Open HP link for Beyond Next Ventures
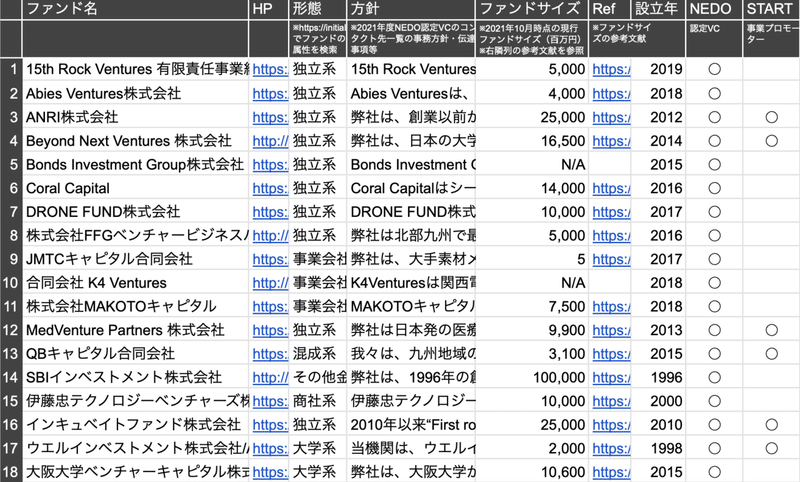This screenshot has height=482, width=800. pos(270,141)
